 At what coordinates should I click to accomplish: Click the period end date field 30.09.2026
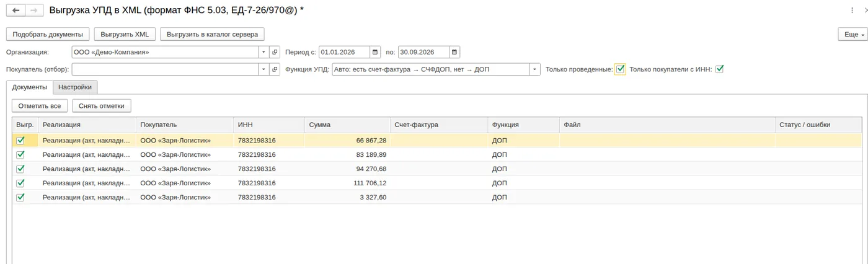pyautogui.click(x=423, y=52)
